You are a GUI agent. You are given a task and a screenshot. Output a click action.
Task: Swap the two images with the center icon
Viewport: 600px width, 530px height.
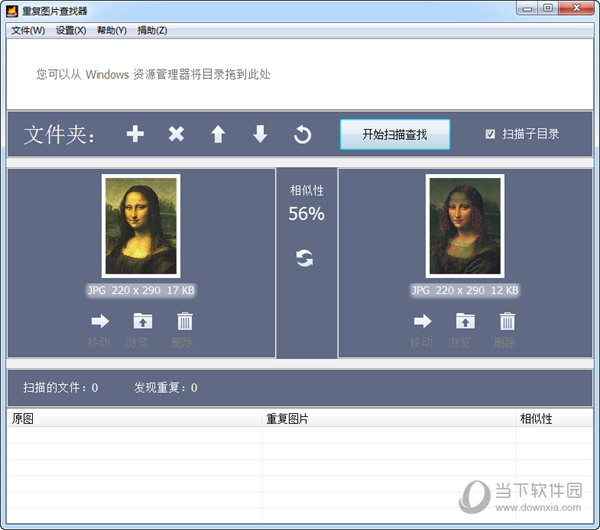click(305, 258)
